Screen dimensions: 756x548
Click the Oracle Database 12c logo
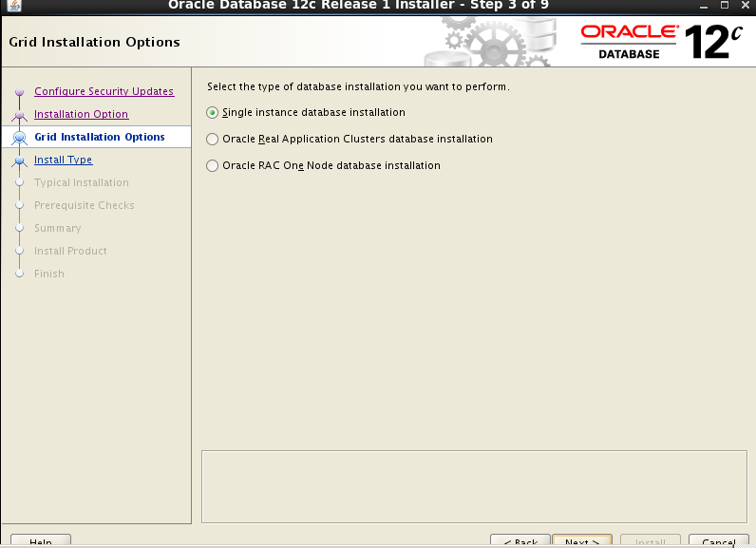click(x=661, y=42)
